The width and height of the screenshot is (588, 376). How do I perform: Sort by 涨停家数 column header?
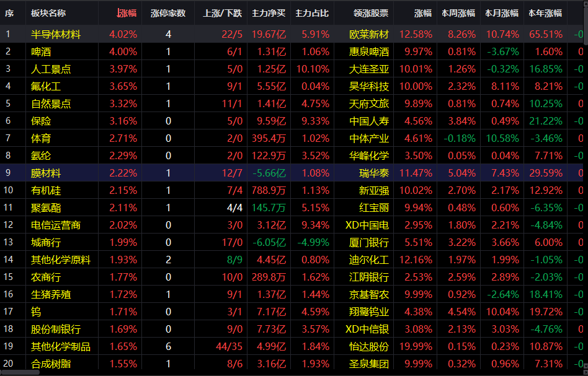168,13
